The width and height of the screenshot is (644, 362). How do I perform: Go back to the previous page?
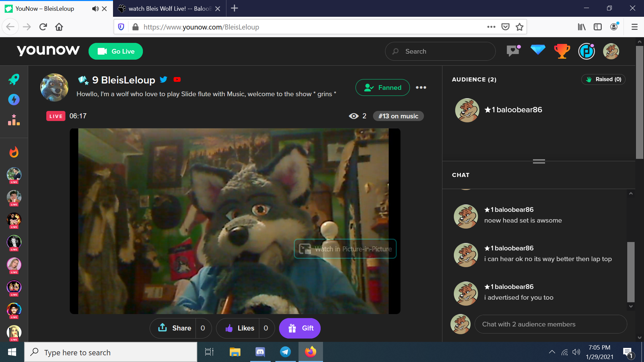pyautogui.click(x=10, y=27)
